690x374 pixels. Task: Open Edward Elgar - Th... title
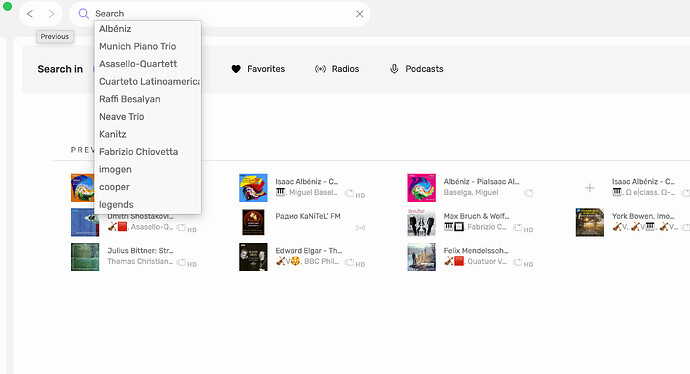(x=309, y=250)
